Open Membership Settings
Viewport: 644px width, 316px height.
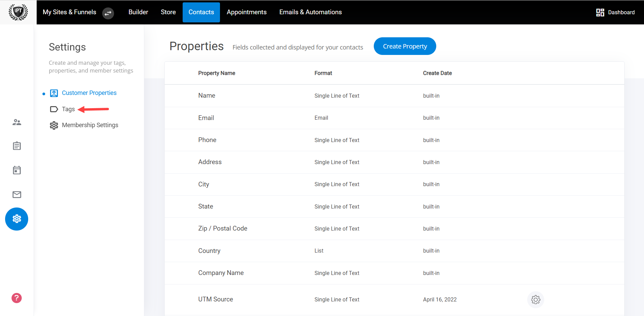[90, 125]
